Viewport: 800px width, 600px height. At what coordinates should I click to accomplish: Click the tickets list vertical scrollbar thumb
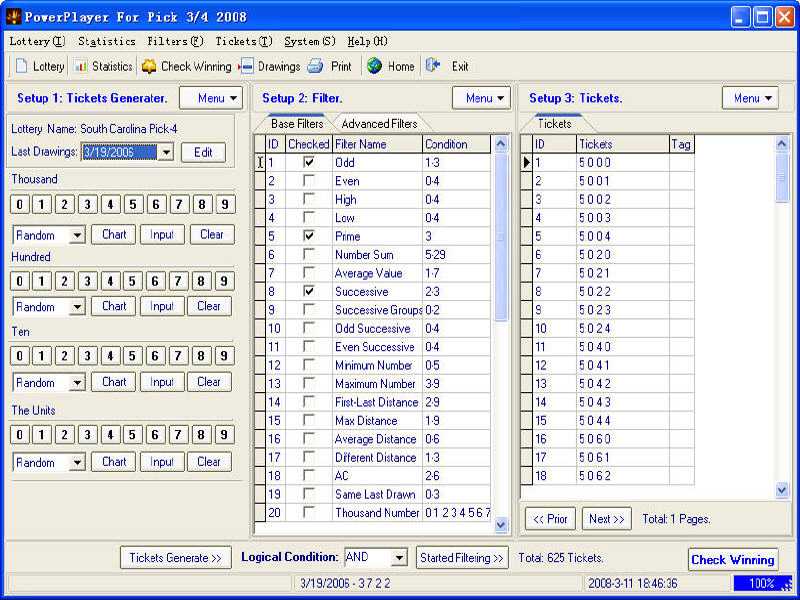(782, 178)
